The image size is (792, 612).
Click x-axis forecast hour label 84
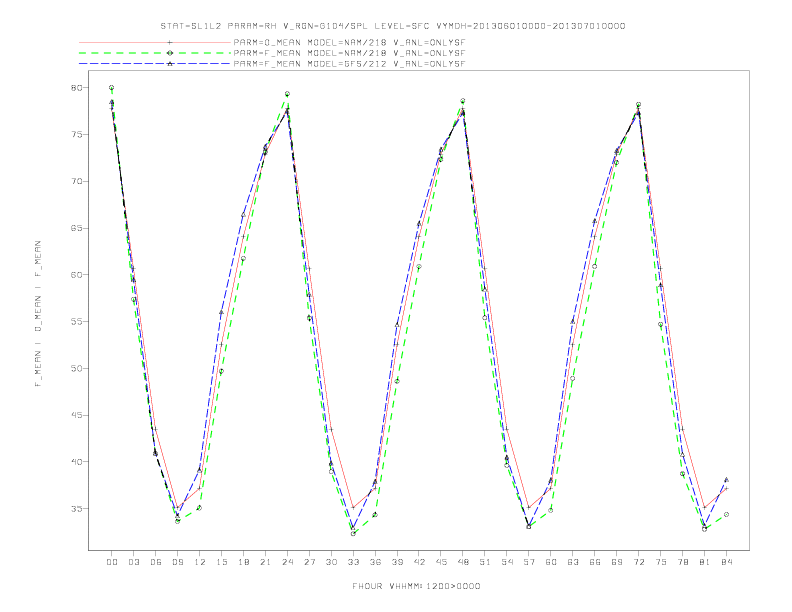point(727,562)
